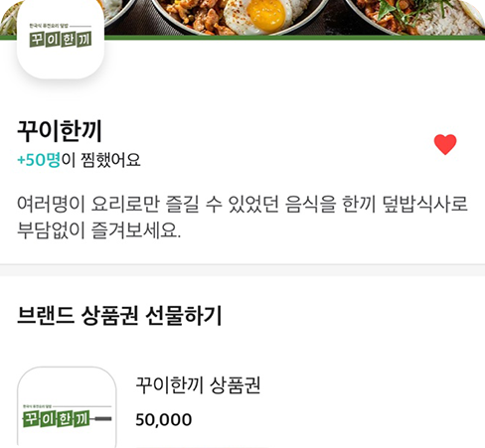
Task: Tap the green stripe below the banner
Action: click(294, 38)
